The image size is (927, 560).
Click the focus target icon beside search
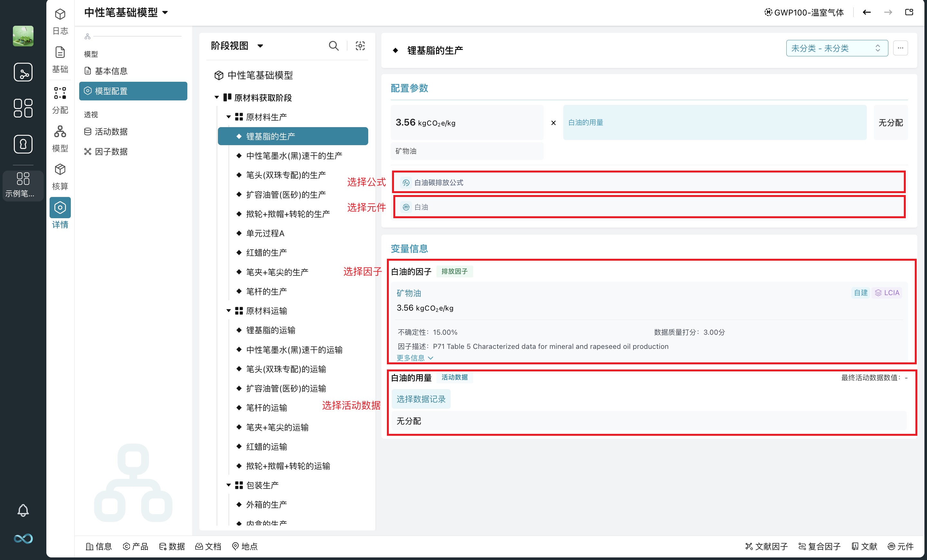(x=360, y=46)
